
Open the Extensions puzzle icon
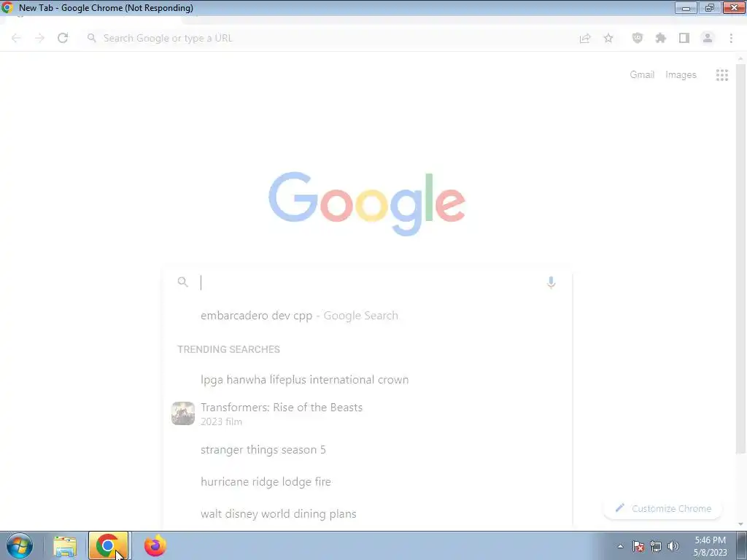point(661,38)
